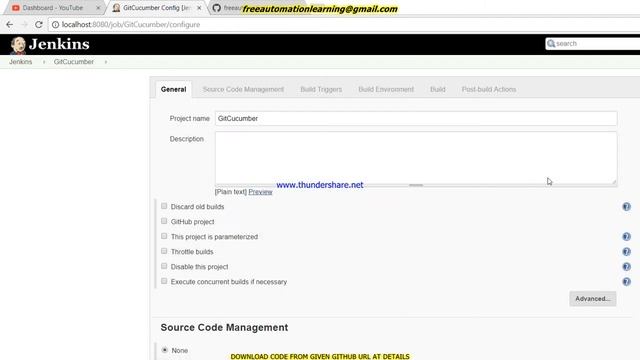Switch to the Source Code Management tab
This screenshot has width=640, height=360.
pyautogui.click(x=243, y=89)
